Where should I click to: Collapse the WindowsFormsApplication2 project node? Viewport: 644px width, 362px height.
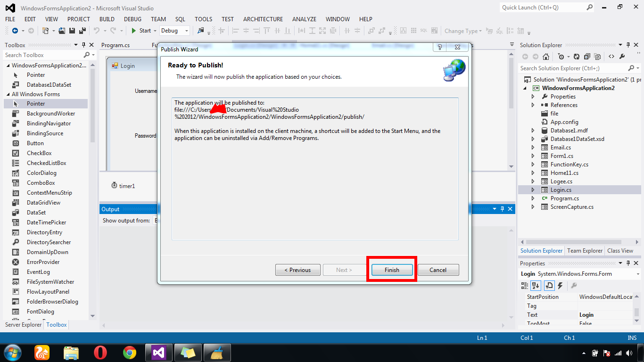coord(526,88)
